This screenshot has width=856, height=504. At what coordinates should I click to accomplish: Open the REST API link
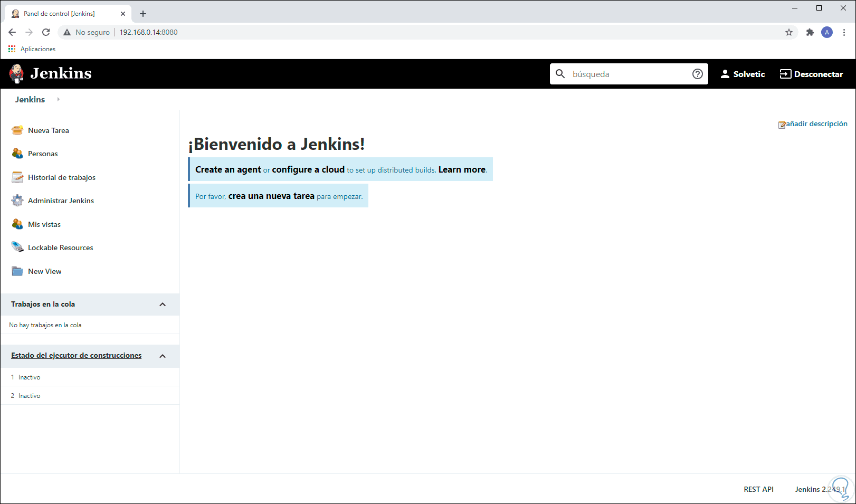[x=758, y=489]
